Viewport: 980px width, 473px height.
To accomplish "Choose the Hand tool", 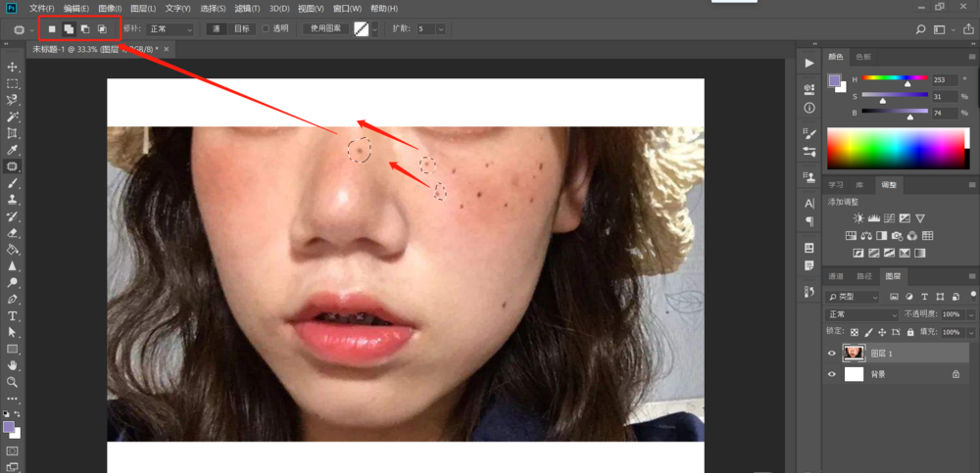I will 13,365.
